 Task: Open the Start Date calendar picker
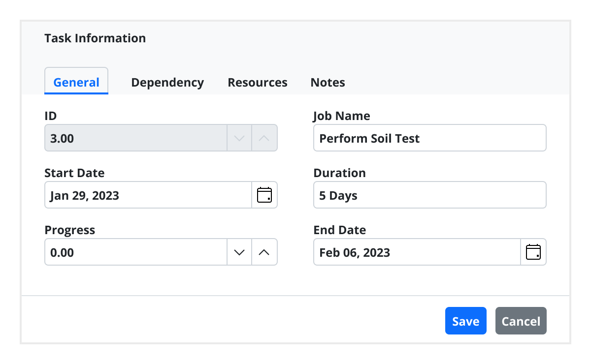tap(264, 195)
